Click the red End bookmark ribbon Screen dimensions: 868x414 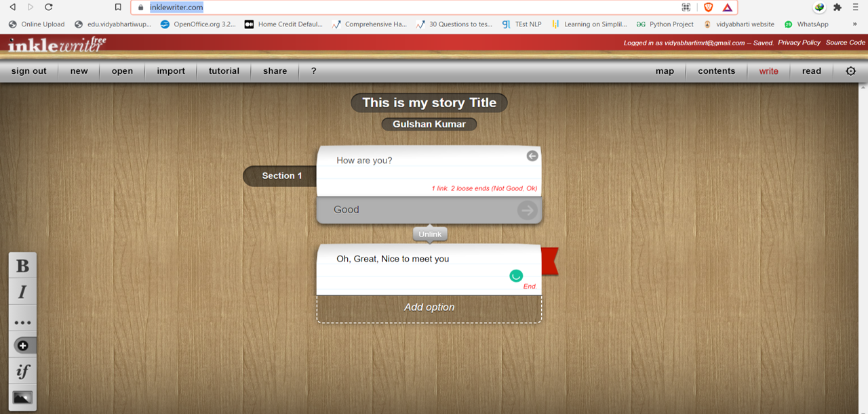tap(550, 262)
